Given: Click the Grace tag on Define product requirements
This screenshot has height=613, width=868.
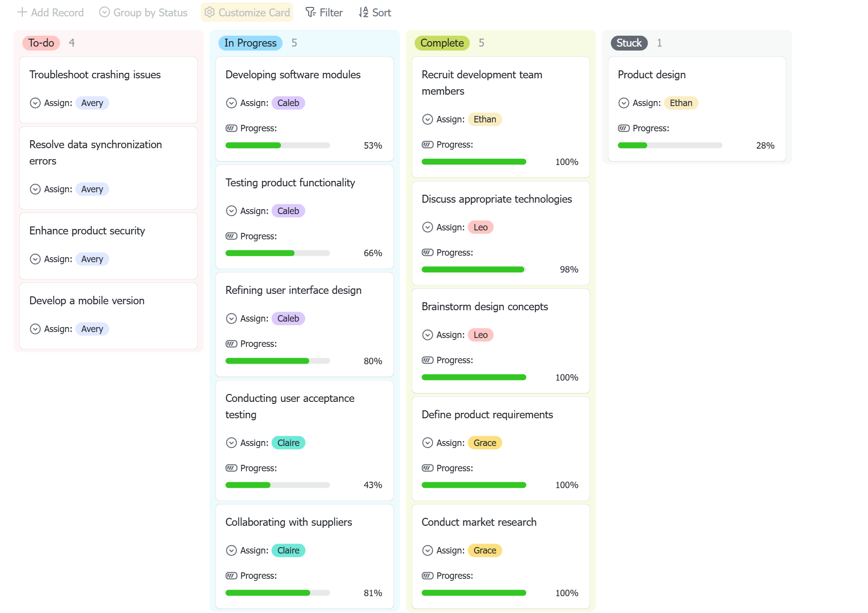Looking at the screenshot, I should click(x=485, y=443).
